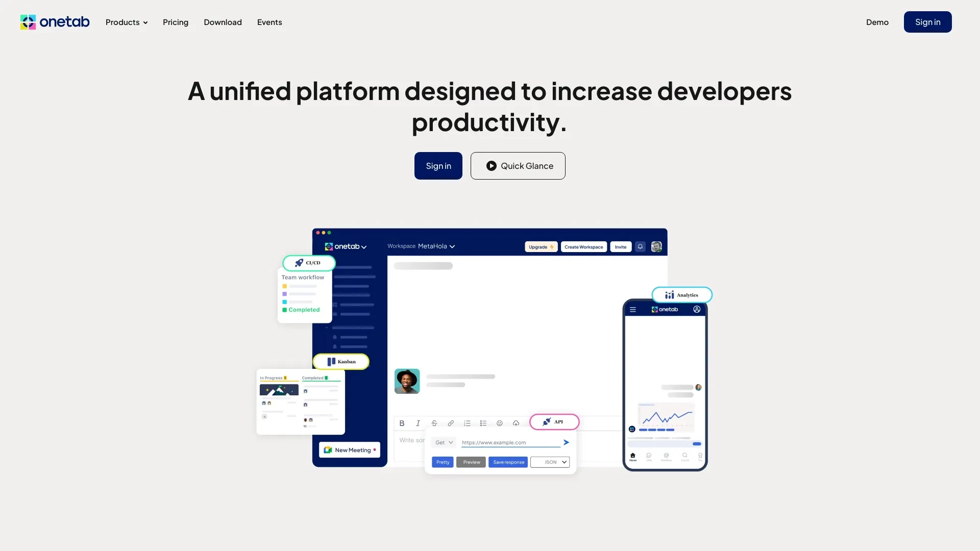Click the Quick Glance button
The width and height of the screenshot is (980, 551).
click(518, 165)
